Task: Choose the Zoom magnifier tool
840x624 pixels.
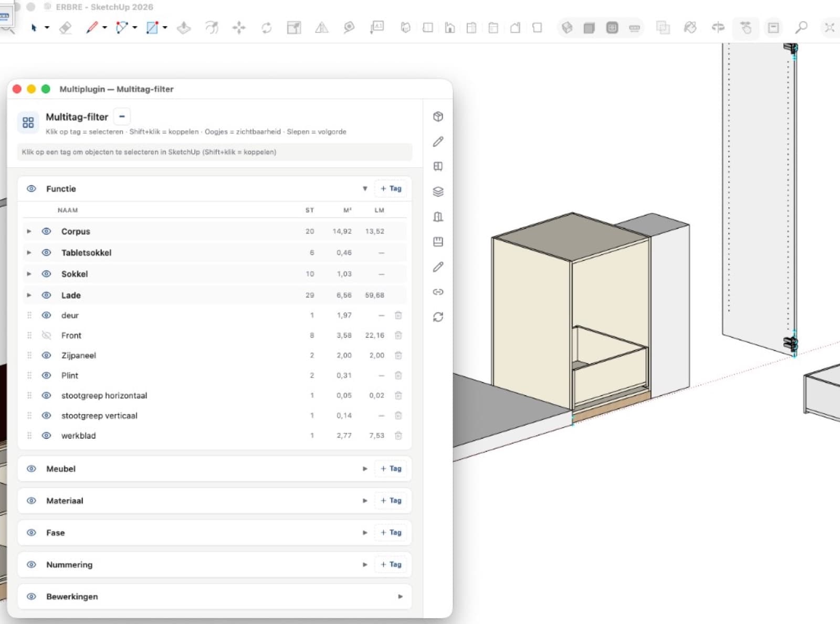Action: [801, 27]
